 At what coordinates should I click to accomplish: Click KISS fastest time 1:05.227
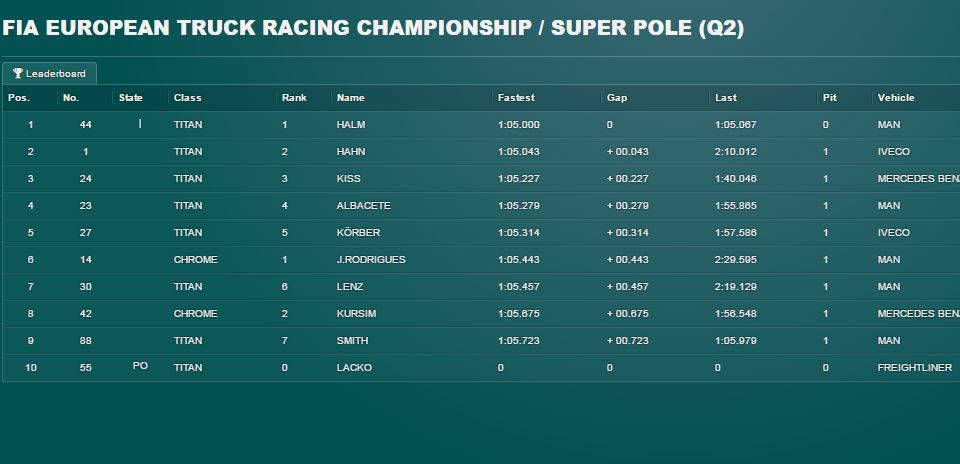(519, 179)
